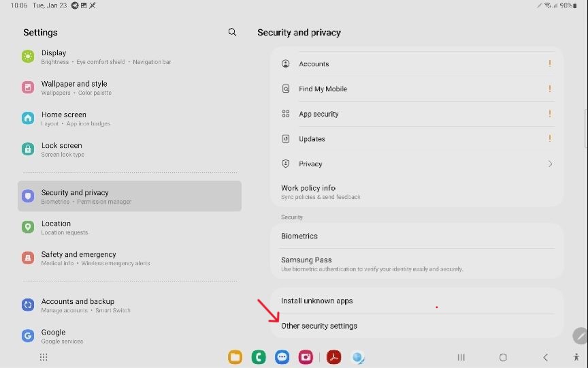Open Home screen settings
Image resolution: width=588 pixels, height=368 pixels.
pyautogui.click(x=129, y=119)
